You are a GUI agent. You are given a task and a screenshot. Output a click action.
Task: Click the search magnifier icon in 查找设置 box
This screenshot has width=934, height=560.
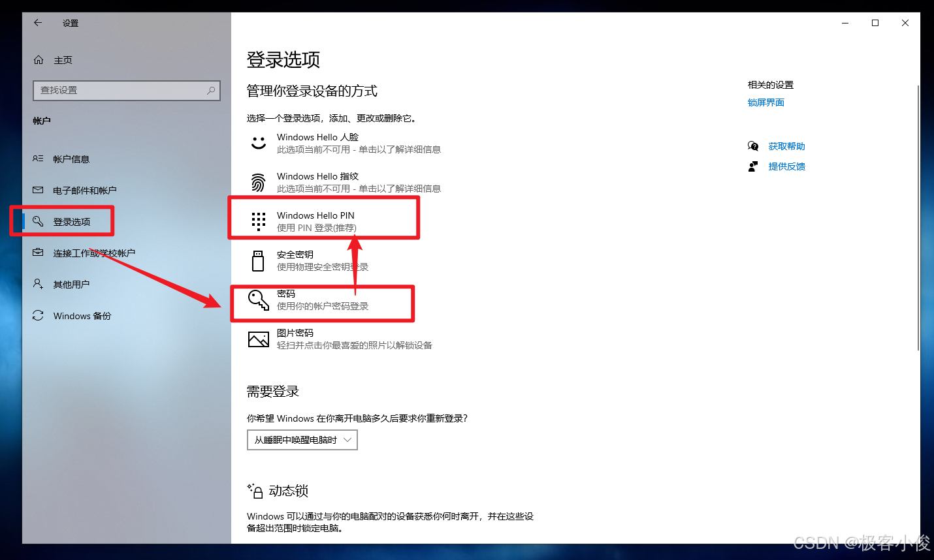coord(211,91)
